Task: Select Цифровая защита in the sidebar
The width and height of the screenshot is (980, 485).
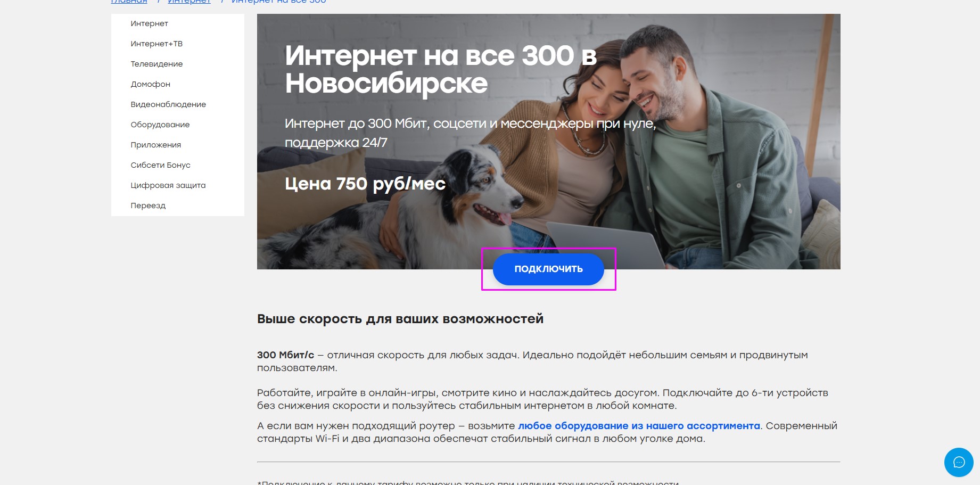Action: tap(168, 185)
